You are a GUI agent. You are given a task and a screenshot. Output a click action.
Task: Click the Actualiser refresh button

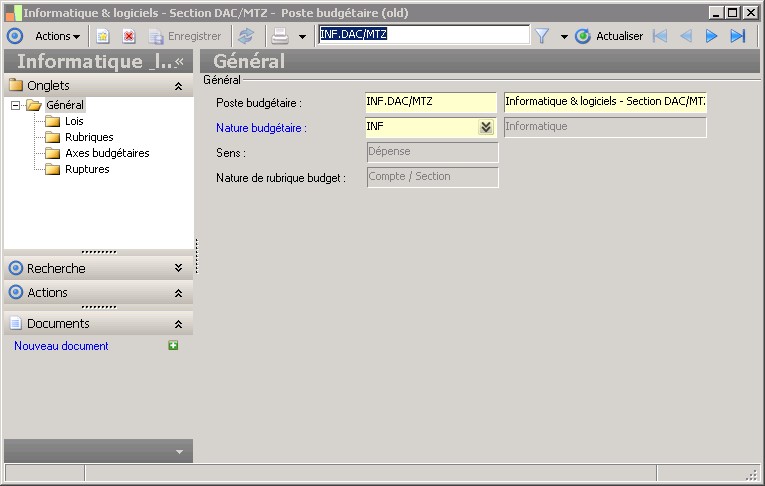tap(609, 36)
